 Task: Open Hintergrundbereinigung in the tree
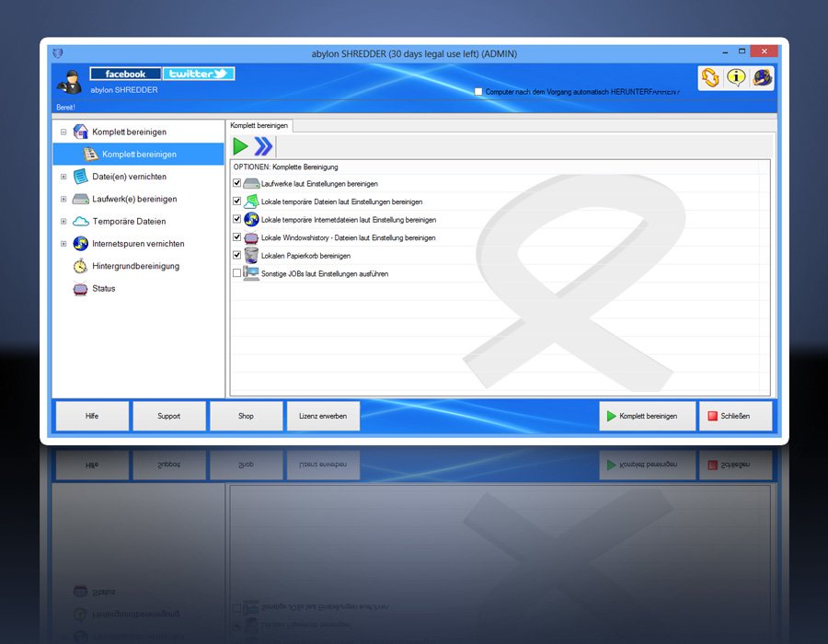click(136, 266)
